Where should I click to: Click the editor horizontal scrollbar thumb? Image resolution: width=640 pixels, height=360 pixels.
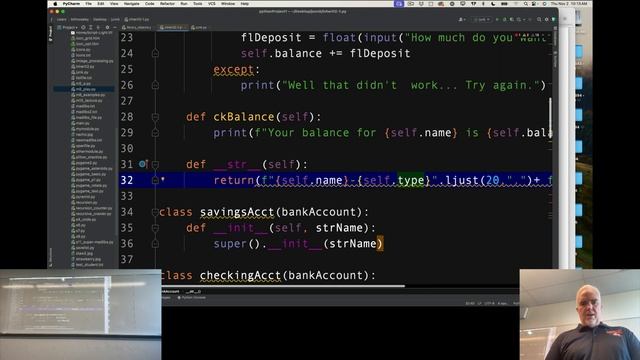[x=283, y=286]
